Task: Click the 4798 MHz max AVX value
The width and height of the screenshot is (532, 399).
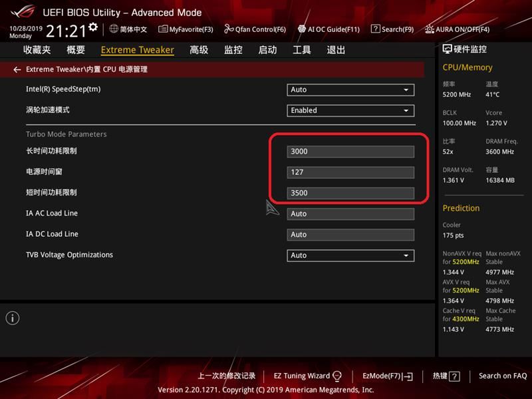Action: [500, 301]
